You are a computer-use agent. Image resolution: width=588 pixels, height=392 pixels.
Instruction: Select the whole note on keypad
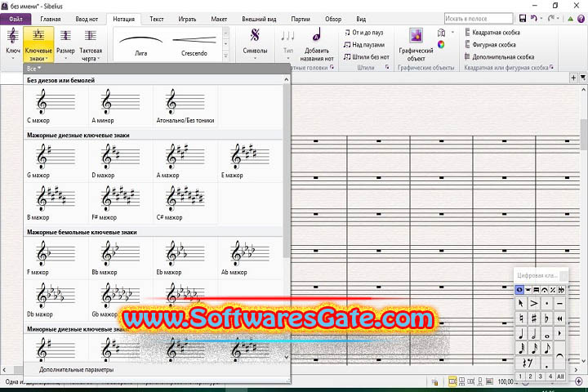pyautogui.click(x=547, y=334)
